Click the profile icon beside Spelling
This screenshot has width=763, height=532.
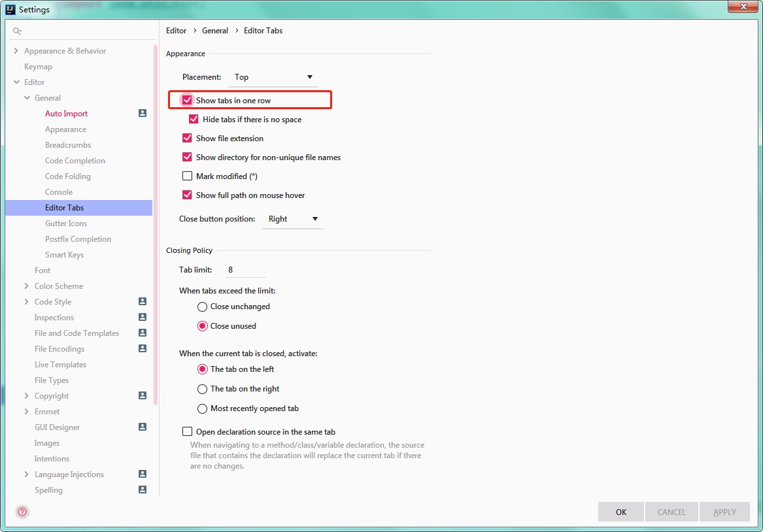pyautogui.click(x=143, y=490)
